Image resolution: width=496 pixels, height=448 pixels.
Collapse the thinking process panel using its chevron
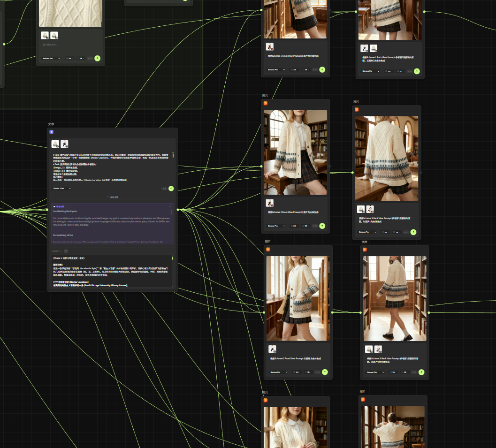coord(170,206)
